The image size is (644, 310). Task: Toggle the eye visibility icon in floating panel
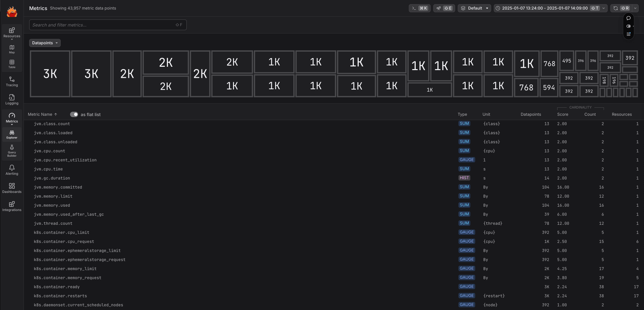click(629, 26)
